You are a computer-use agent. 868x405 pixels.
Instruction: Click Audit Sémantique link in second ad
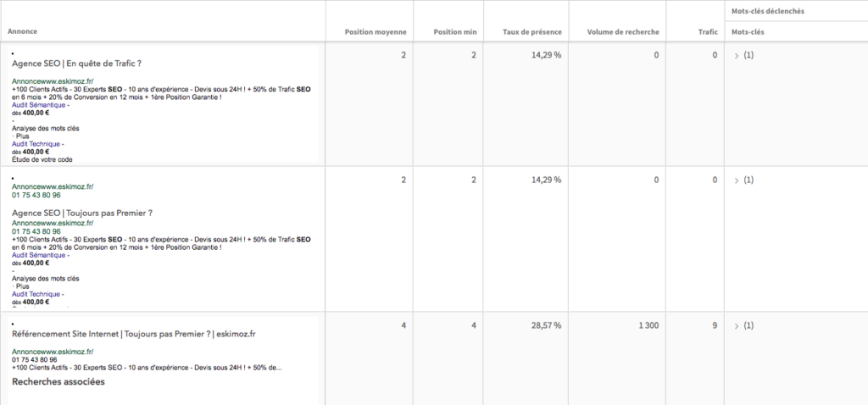click(41, 256)
